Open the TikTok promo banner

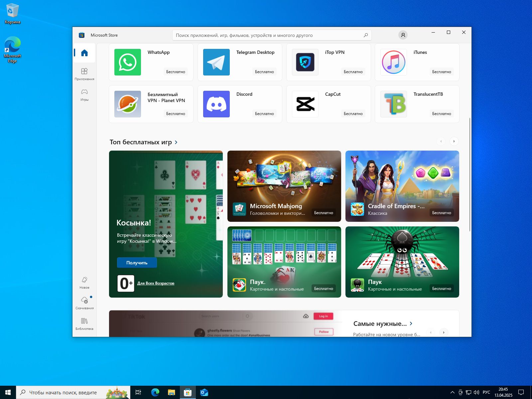coord(226,324)
